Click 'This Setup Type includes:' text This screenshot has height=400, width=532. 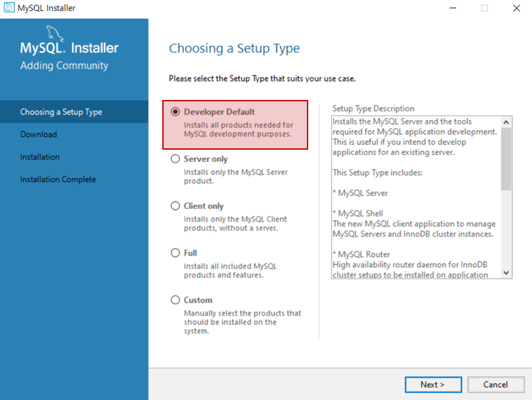(x=378, y=173)
